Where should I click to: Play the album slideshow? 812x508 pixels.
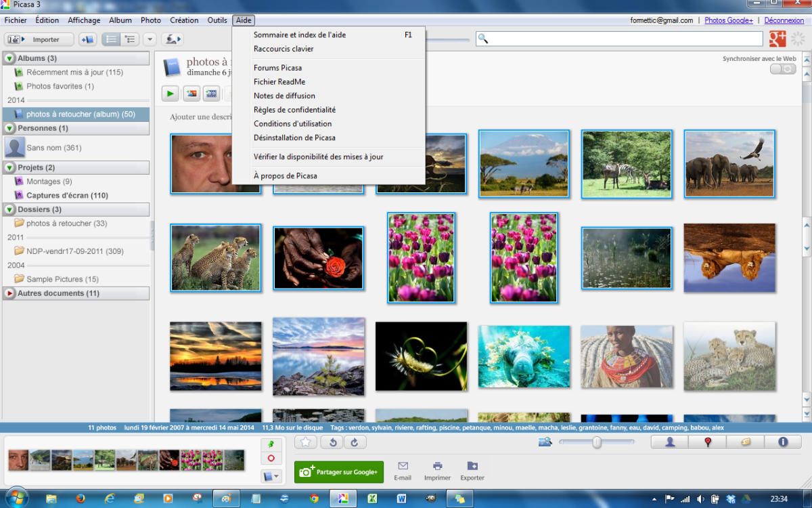[170, 93]
